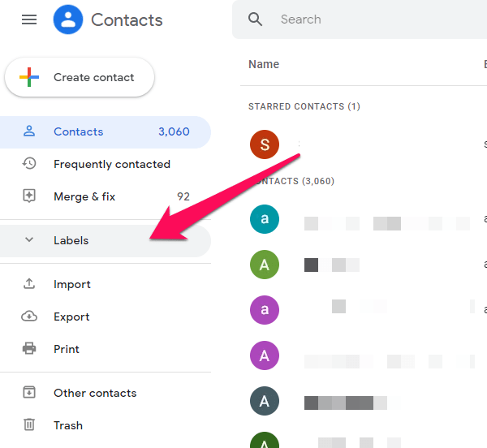Open the Merge & fix page
487x448 pixels.
[x=84, y=196]
